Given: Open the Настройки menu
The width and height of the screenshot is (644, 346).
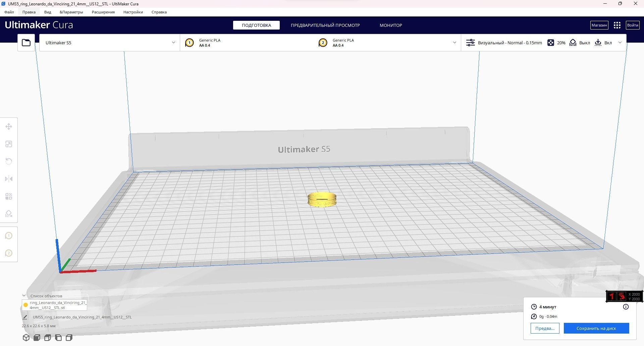Looking at the screenshot, I should coord(133,12).
